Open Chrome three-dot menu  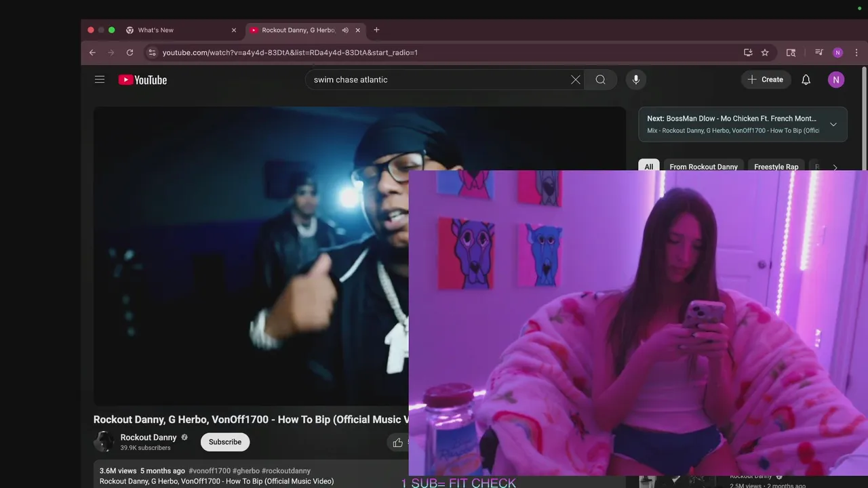click(856, 52)
